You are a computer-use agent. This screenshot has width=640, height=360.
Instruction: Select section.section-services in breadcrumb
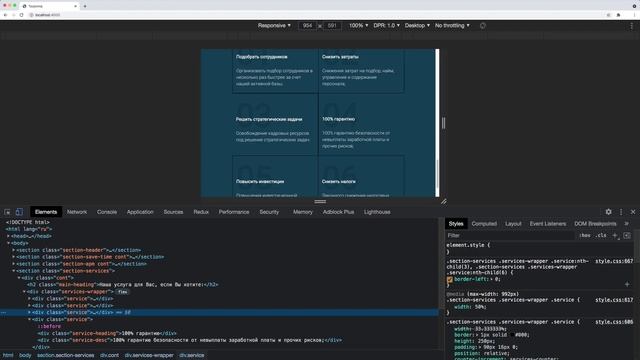coord(65,356)
